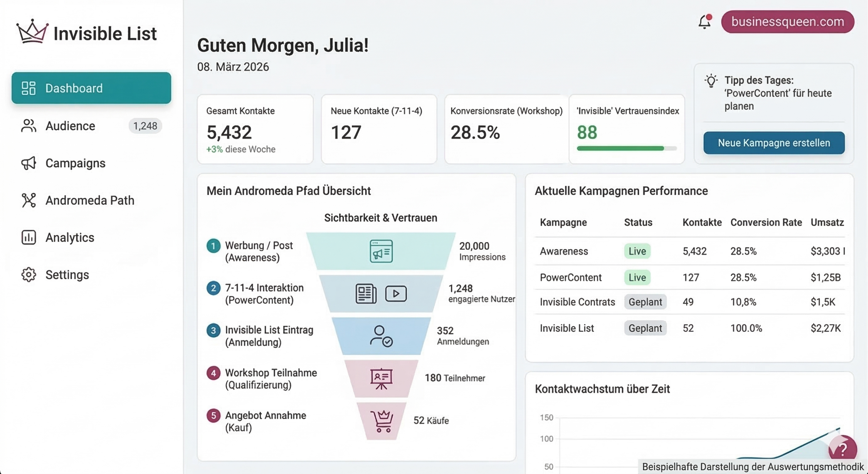Image resolution: width=868 pixels, height=474 pixels.
Task: Click the megaphone ad icon in funnel
Action: (381, 251)
